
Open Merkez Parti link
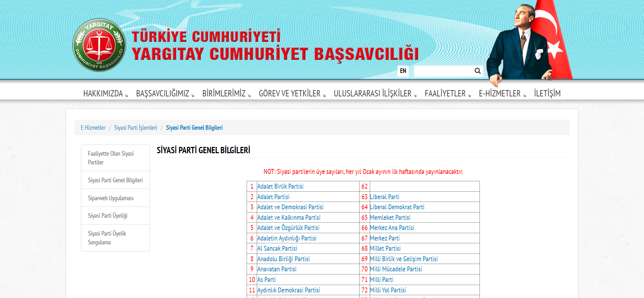(385, 238)
